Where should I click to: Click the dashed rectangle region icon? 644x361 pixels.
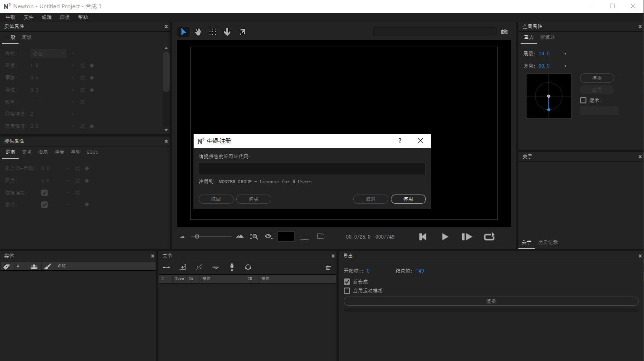(321, 236)
